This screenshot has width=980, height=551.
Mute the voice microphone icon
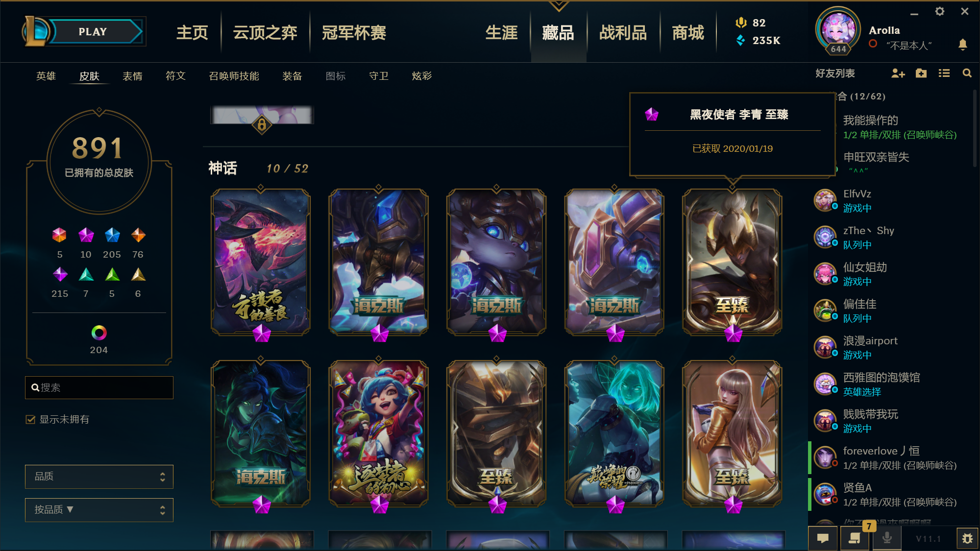coord(887,538)
